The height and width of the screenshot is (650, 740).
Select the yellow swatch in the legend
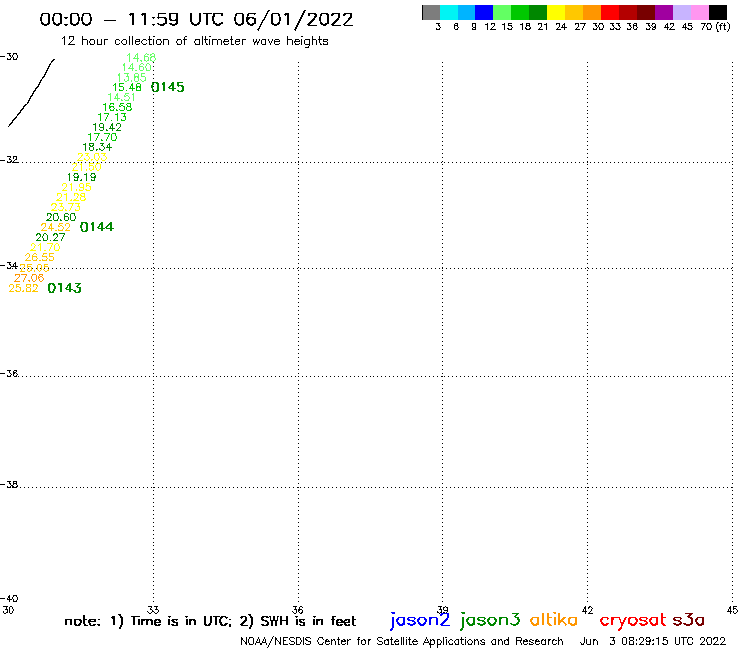pyautogui.click(x=556, y=12)
